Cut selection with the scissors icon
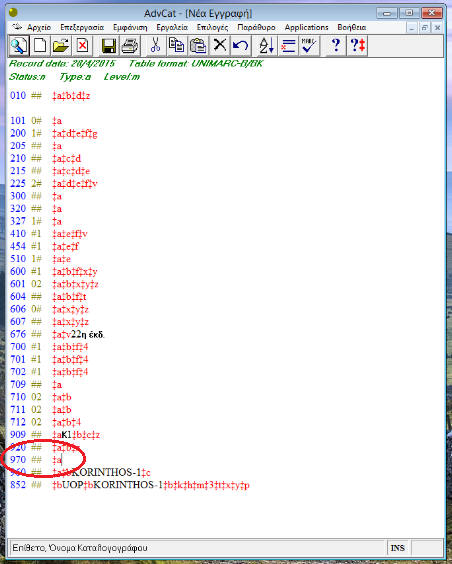Image resolution: width=452 pixels, height=564 pixels. tap(155, 46)
